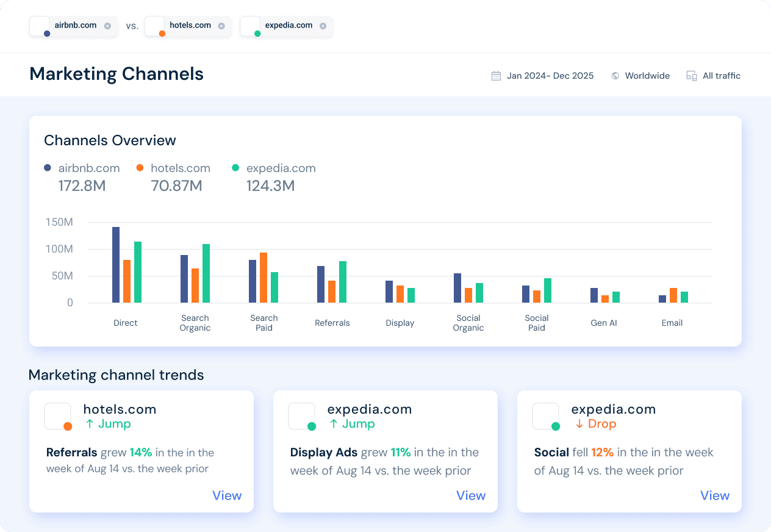Viewport: 771px width, 532px height.
Task: Click the Referrals axis label
Action: (332, 323)
